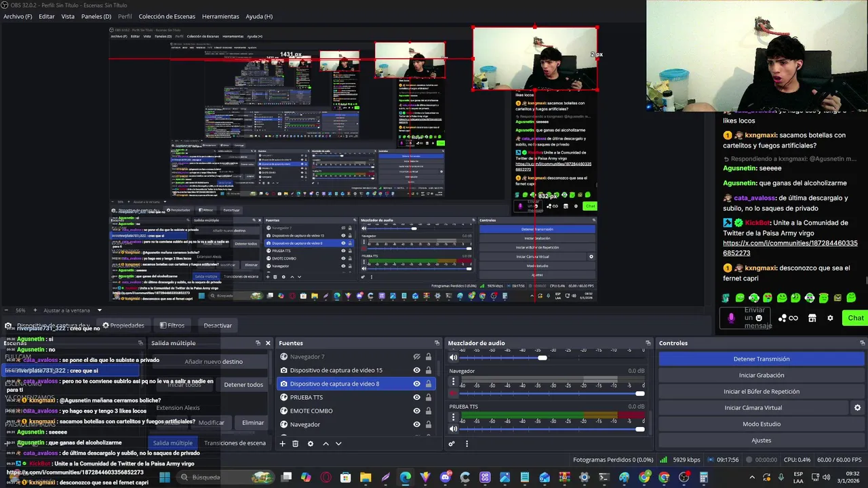Click the purple microphone icon in chat

click(731, 318)
